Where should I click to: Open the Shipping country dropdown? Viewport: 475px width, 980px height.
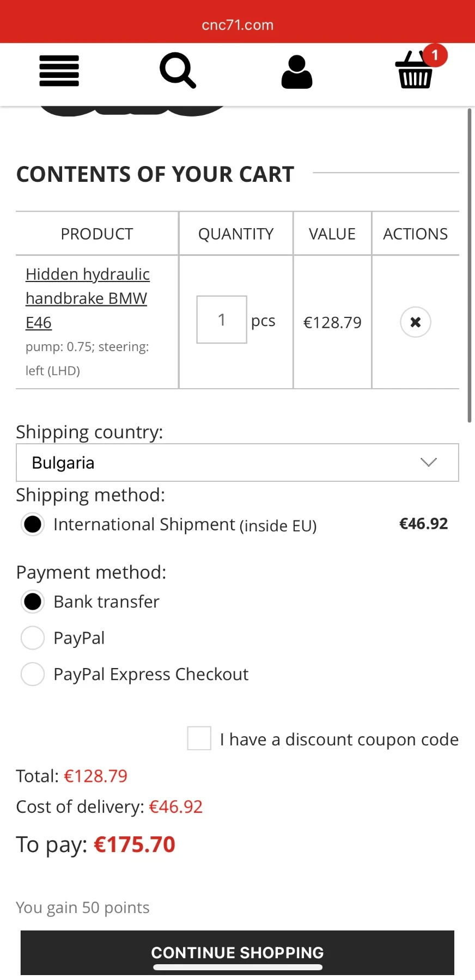237,463
